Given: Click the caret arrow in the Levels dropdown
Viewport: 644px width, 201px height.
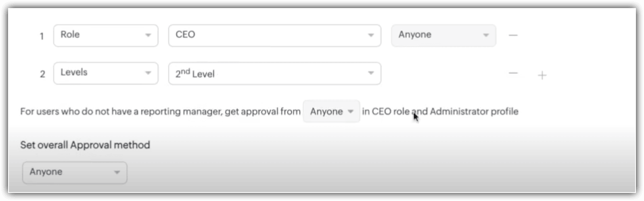Looking at the screenshot, I should coord(148,73).
